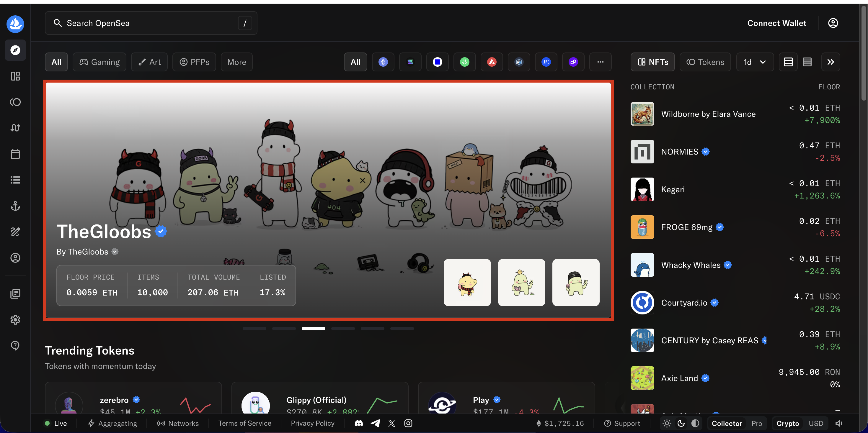The width and height of the screenshot is (868, 433).
Task: Select Pro mode
Action: pyautogui.click(x=756, y=423)
